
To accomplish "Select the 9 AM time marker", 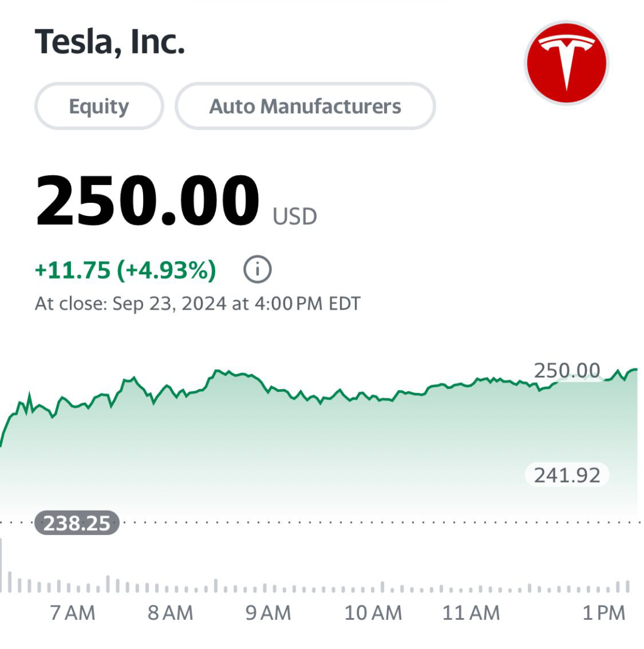I will point(268,613).
